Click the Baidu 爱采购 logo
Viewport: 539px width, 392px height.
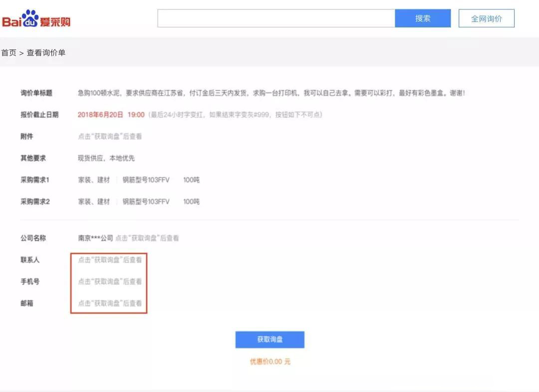coord(36,19)
